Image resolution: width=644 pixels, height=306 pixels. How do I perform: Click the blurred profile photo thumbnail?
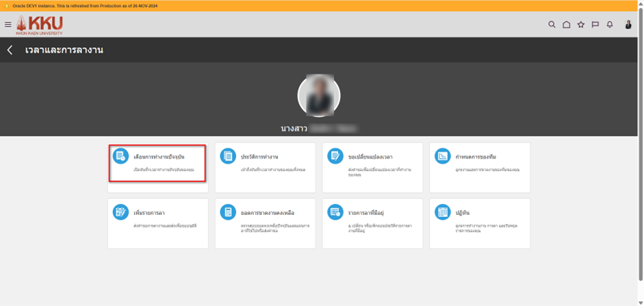click(319, 96)
